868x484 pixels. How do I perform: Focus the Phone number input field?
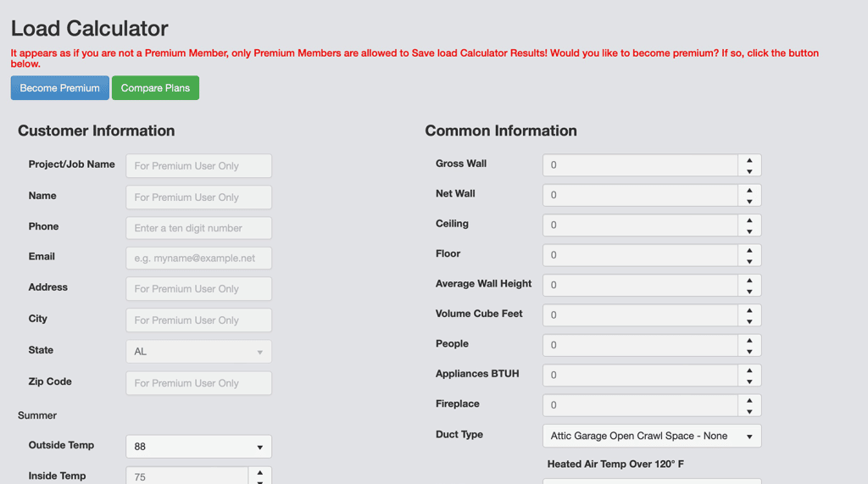(x=198, y=228)
